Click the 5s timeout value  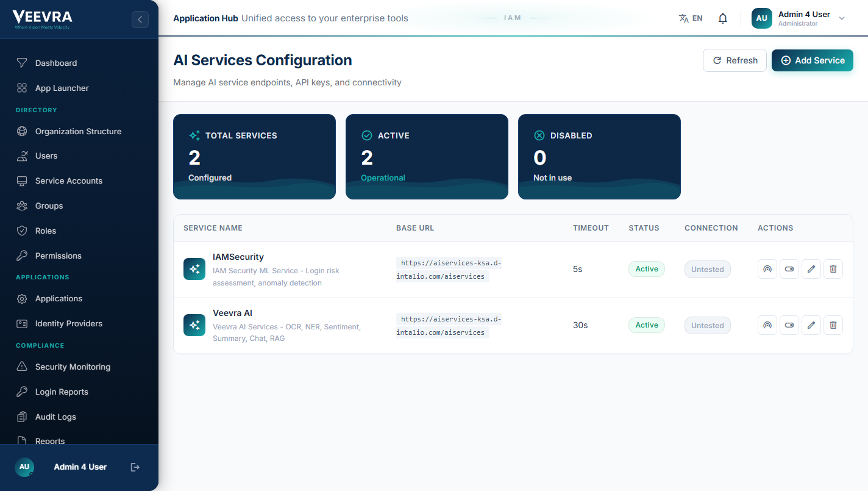click(x=578, y=269)
